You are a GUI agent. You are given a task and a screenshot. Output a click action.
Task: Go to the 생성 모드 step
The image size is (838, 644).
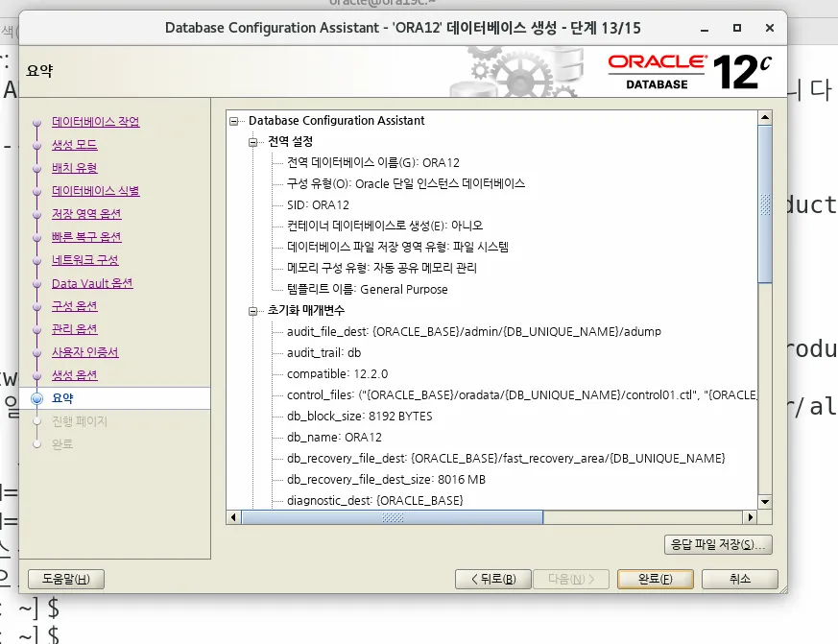pyautogui.click(x=74, y=145)
